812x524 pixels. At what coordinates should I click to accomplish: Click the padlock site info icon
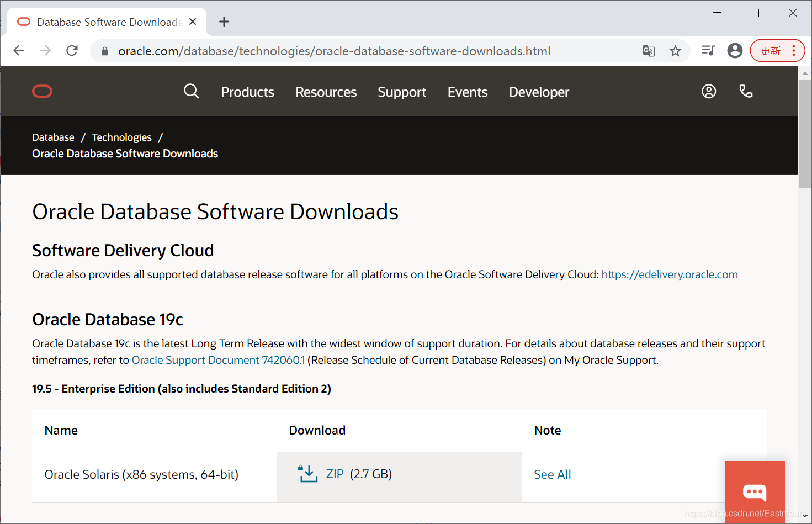(104, 51)
